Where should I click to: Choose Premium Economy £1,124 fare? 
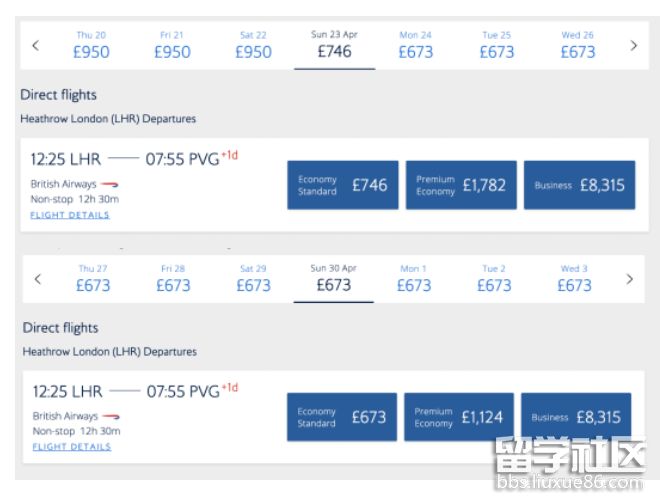pos(459,417)
